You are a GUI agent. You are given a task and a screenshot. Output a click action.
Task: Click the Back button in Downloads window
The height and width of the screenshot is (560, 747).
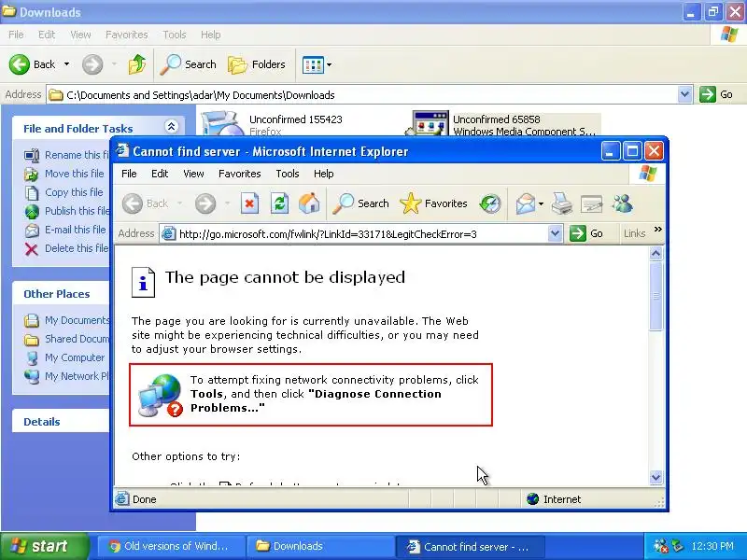pos(33,64)
